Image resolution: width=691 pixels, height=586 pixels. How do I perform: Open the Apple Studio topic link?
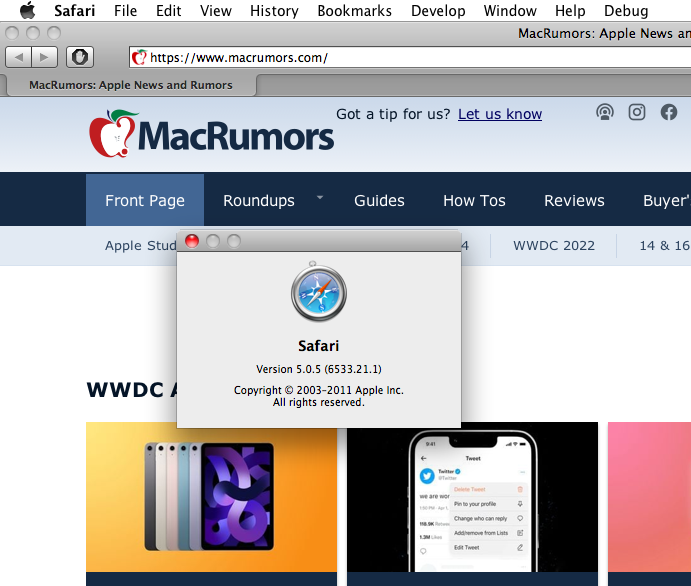click(141, 245)
